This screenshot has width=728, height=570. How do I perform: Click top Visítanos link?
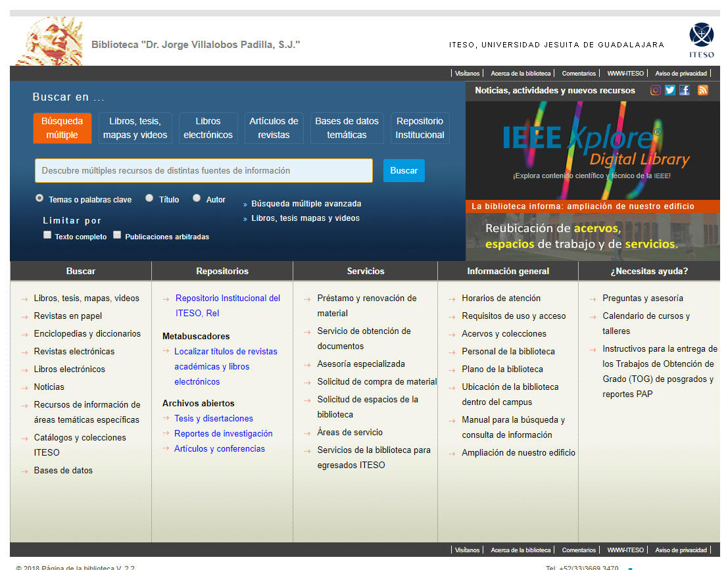[467, 74]
